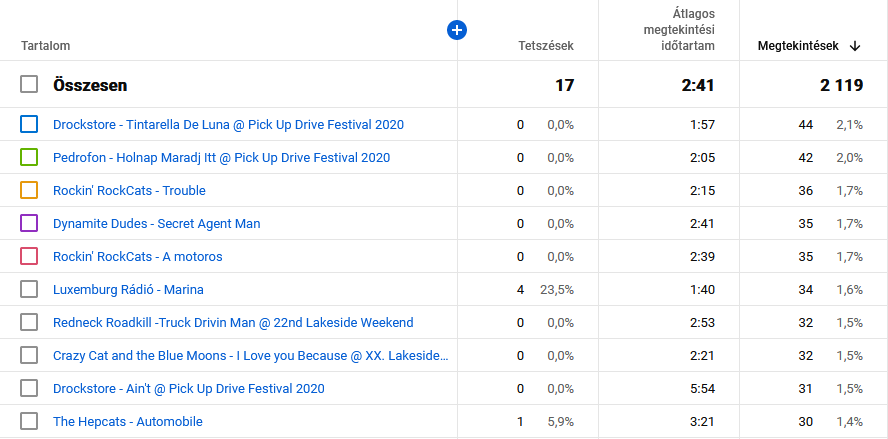The width and height of the screenshot is (888, 439).
Task: Open Pedrofon - Holnap Maradj Itt link
Action: pyautogui.click(x=221, y=158)
